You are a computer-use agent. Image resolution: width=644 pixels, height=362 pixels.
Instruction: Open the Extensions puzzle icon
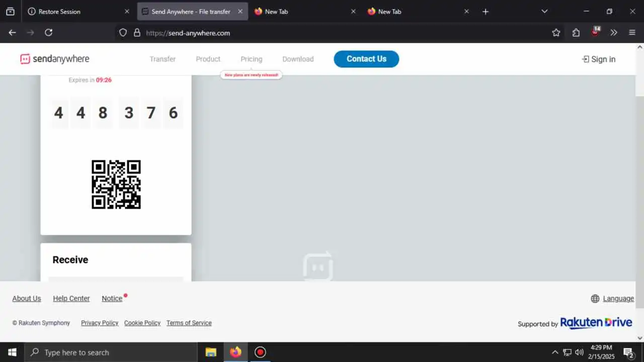pos(576,33)
